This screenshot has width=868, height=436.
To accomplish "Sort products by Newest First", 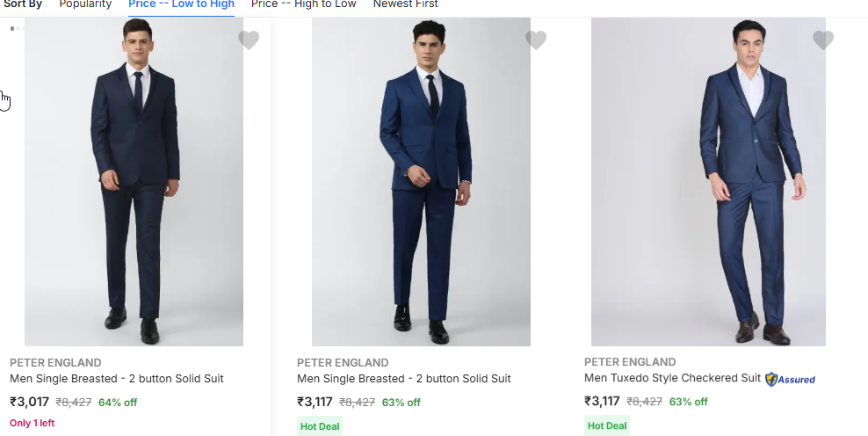I will 405,4.
